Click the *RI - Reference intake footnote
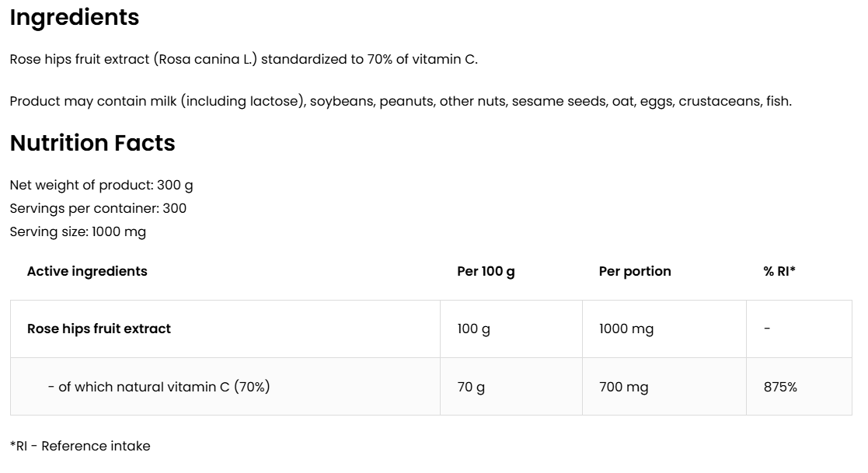The image size is (868, 473). (80, 446)
